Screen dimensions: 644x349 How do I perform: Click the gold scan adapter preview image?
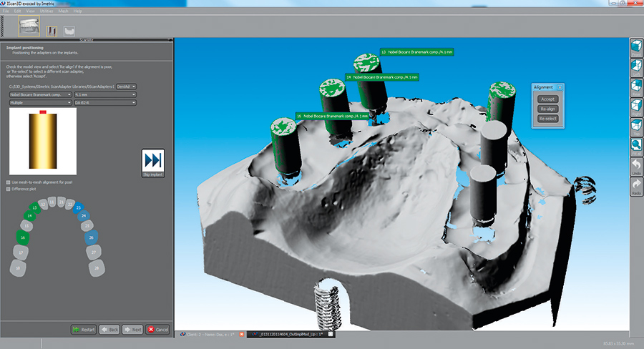[43, 141]
